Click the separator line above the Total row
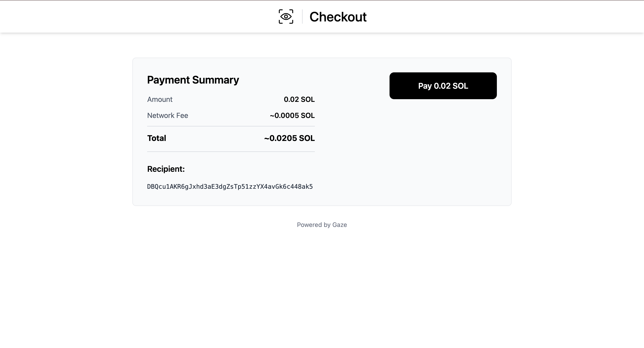Viewport: 644px width, 348px height. coord(231,126)
